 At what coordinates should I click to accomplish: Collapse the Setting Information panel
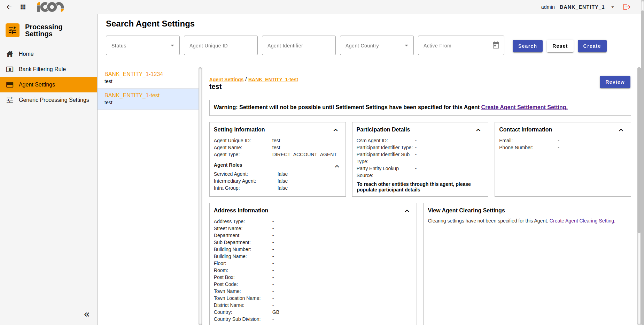[335, 130]
